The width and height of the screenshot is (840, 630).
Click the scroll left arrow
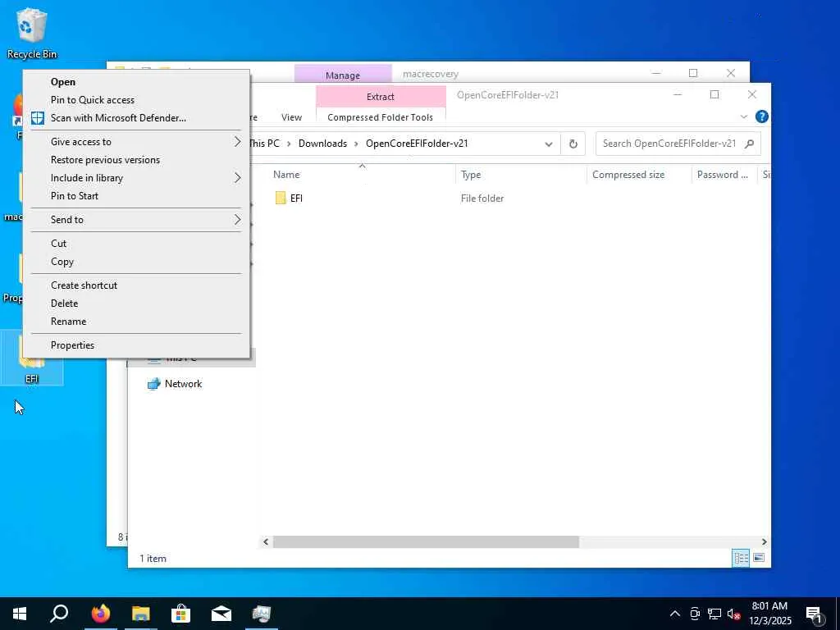[x=266, y=541]
